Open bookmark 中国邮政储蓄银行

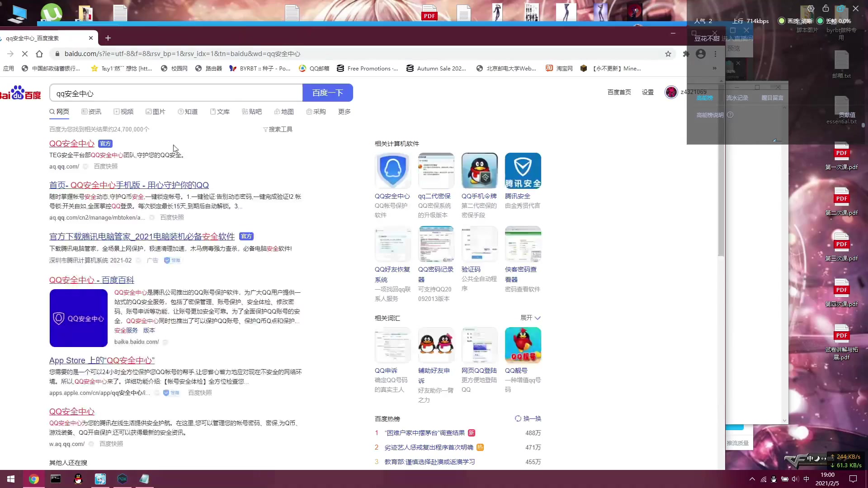(51, 69)
